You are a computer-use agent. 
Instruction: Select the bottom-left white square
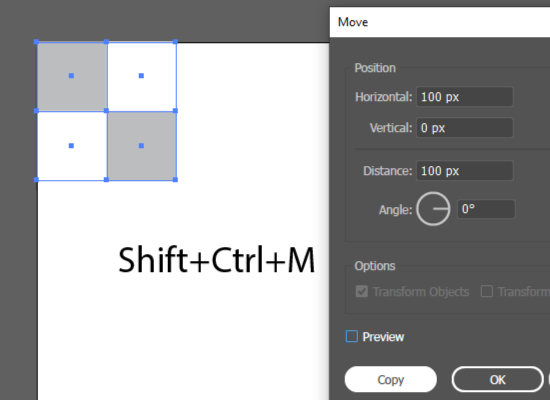72,146
